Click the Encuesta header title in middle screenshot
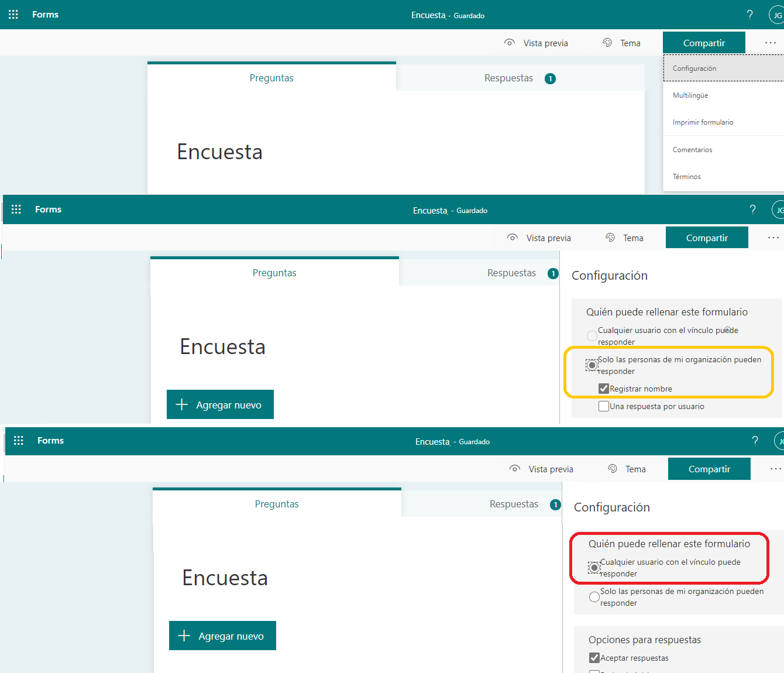This screenshot has width=784, height=673. click(430, 210)
